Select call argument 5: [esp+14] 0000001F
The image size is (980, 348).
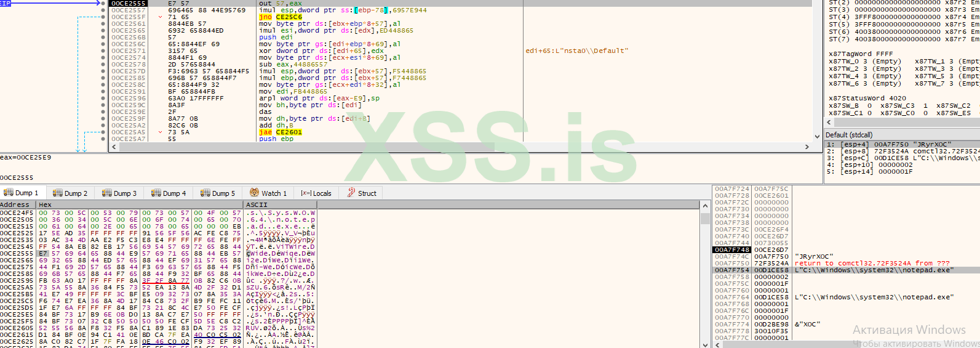point(902,172)
